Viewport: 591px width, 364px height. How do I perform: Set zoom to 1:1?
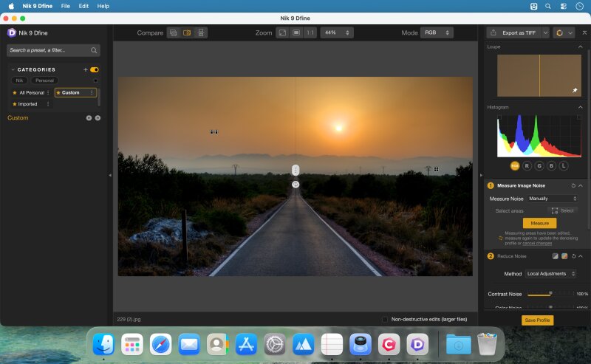coord(310,32)
